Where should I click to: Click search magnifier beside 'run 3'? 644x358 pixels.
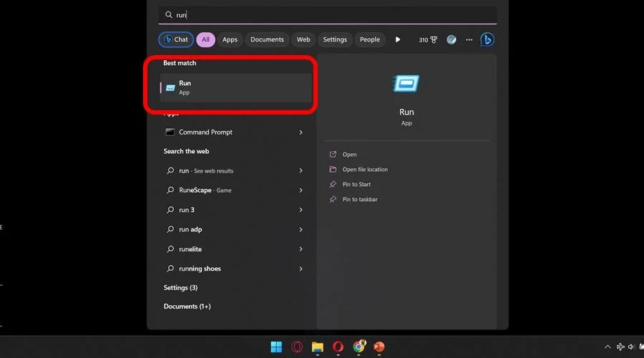(170, 210)
